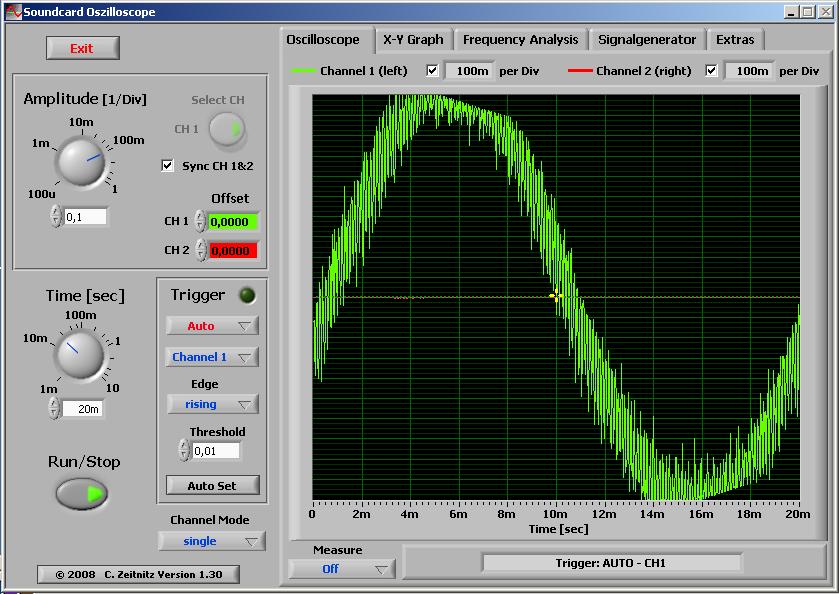Click the amplitude value stepper arrows
Screen dimensions: 839x594
pos(56,217)
